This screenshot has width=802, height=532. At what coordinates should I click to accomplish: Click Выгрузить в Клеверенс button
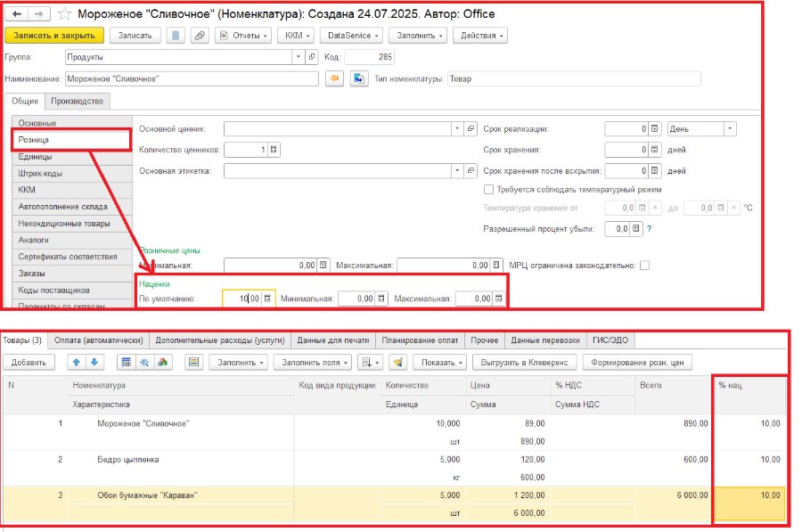click(x=524, y=362)
